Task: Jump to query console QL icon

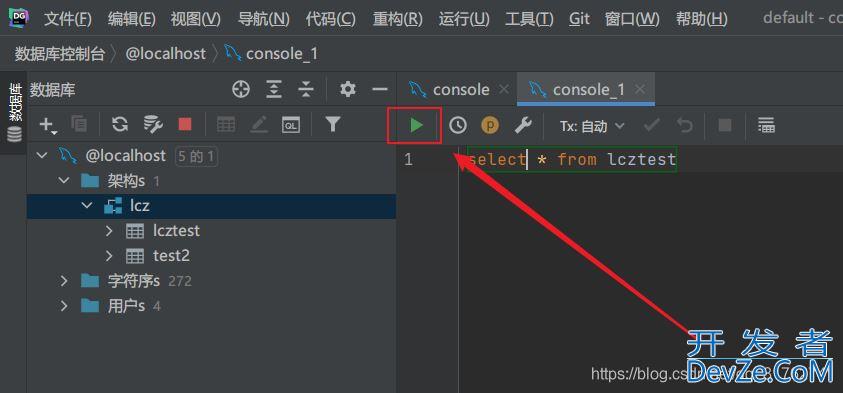Action: pyautogui.click(x=291, y=125)
